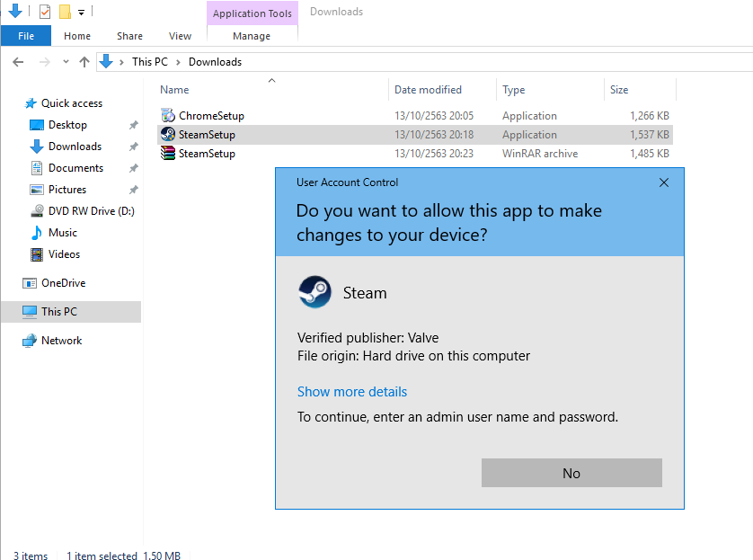The image size is (753, 560).
Task: Click the Properties icon in quick access toolbar
Action: (45, 12)
